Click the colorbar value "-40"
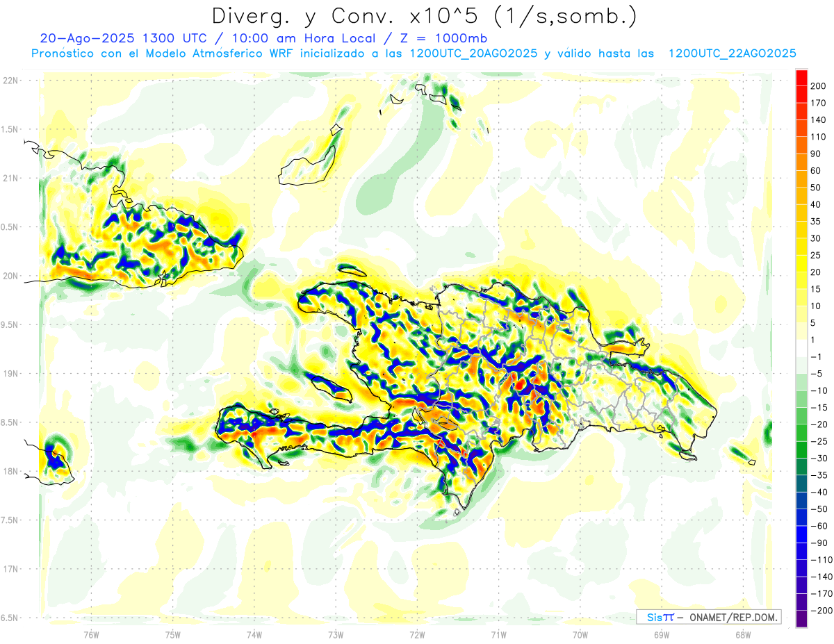The height and width of the screenshot is (644, 834). coord(818,492)
